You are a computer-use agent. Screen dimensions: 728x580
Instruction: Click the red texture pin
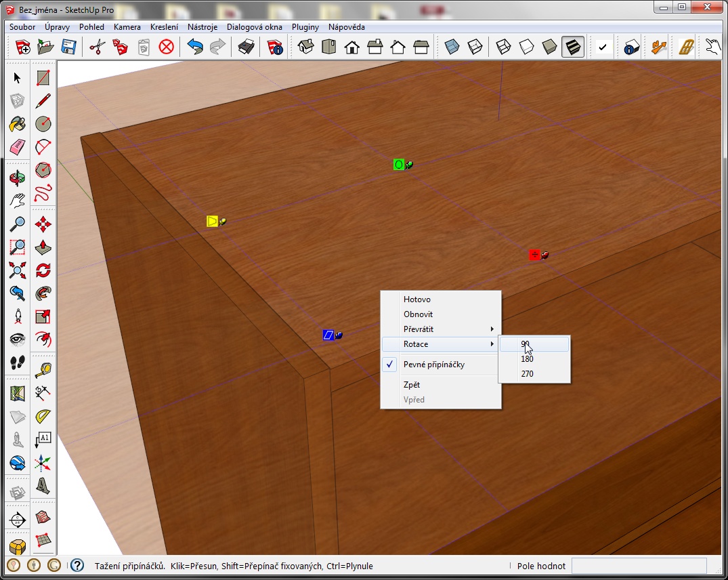[534, 255]
